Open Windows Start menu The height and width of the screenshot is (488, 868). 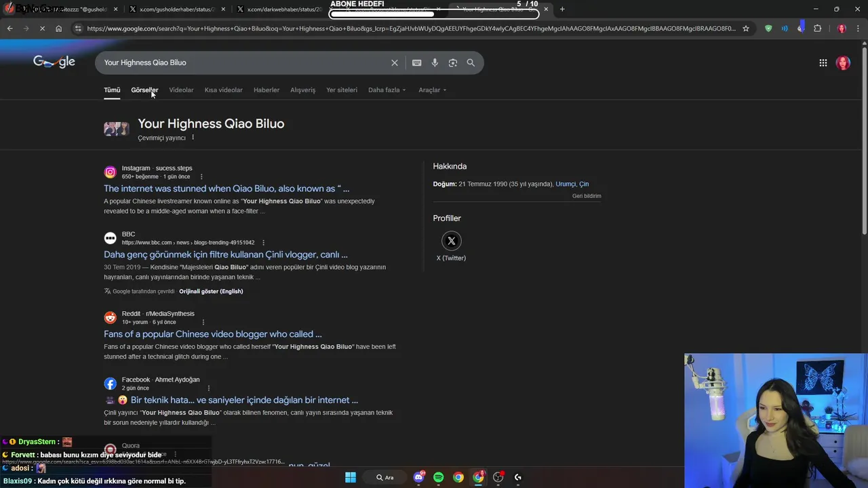pyautogui.click(x=350, y=477)
